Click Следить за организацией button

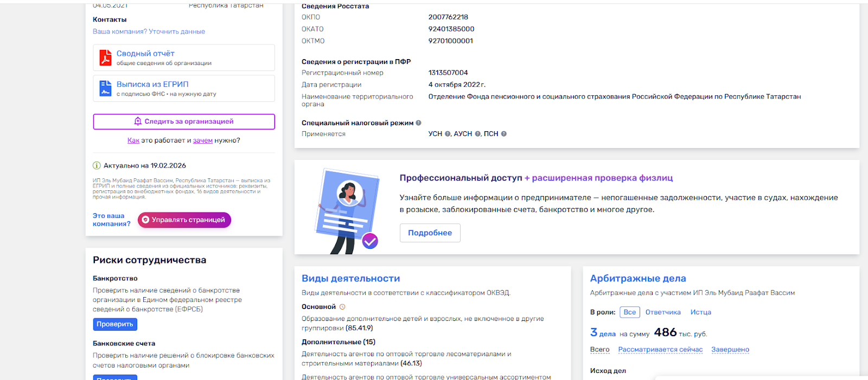184,121
